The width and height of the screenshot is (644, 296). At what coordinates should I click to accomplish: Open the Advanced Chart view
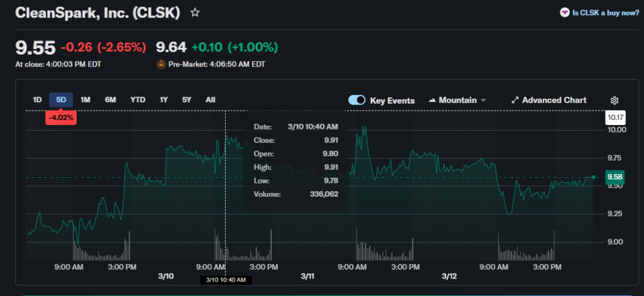click(x=553, y=100)
